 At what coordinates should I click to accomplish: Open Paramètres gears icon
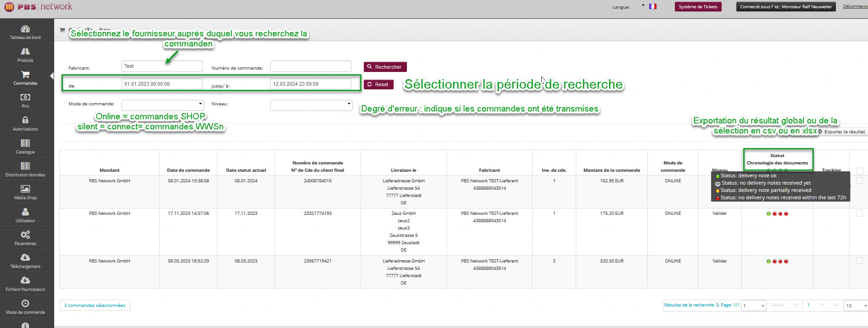coord(25,235)
